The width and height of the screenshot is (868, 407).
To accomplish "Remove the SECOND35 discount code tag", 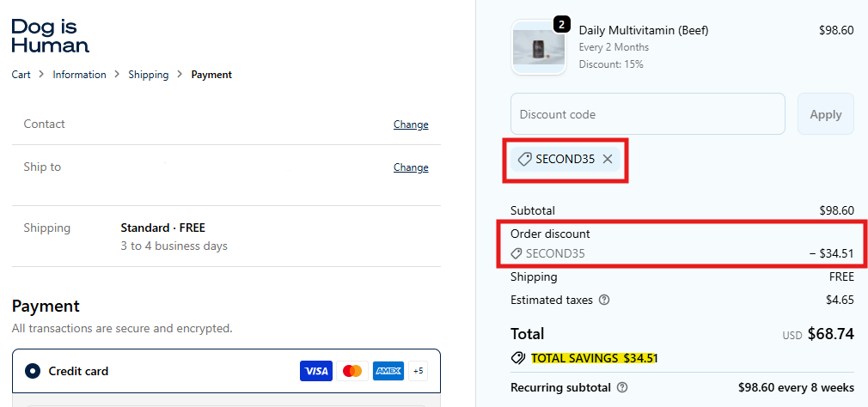I will [x=608, y=159].
